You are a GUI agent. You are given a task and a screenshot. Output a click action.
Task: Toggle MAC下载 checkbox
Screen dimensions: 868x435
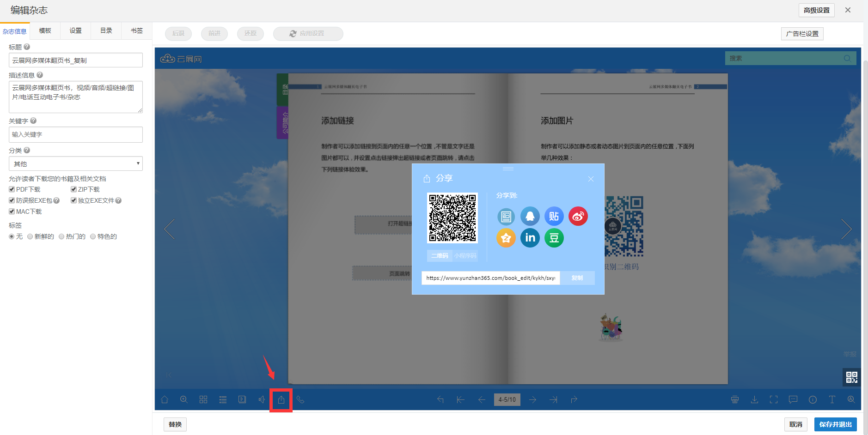click(x=12, y=211)
